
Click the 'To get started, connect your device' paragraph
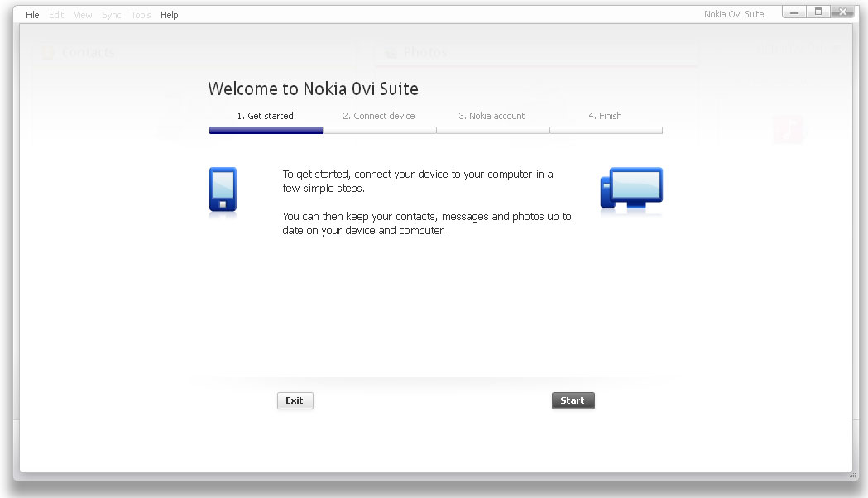(x=418, y=181)
